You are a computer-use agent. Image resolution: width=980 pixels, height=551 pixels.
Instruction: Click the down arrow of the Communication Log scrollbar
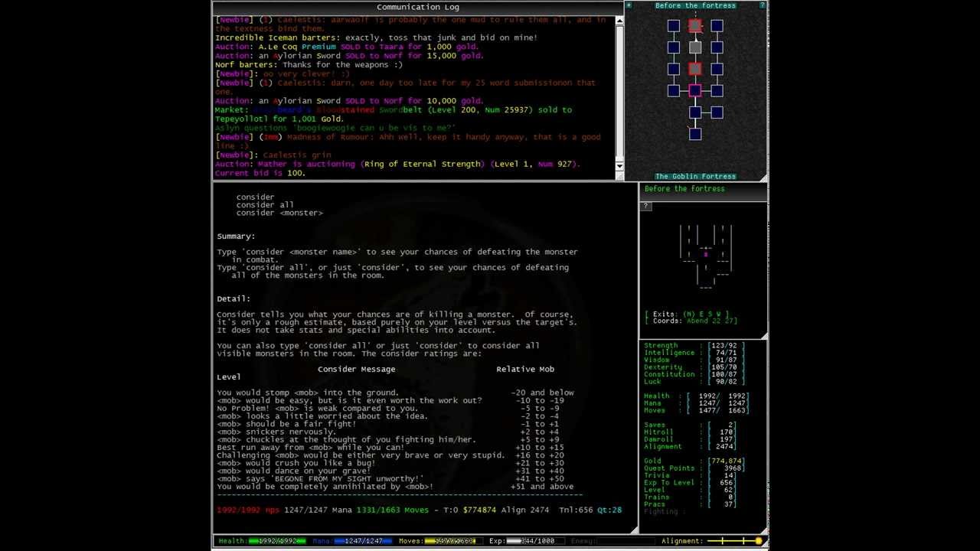(x=619, y=166)
